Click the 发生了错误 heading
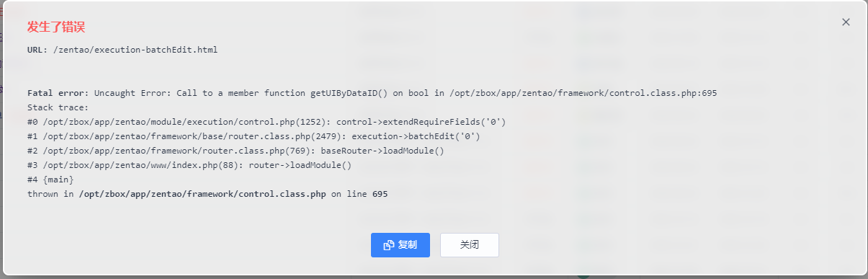Image resolution: width=868 pixels, height=279 pixels. tap(56, 27)
